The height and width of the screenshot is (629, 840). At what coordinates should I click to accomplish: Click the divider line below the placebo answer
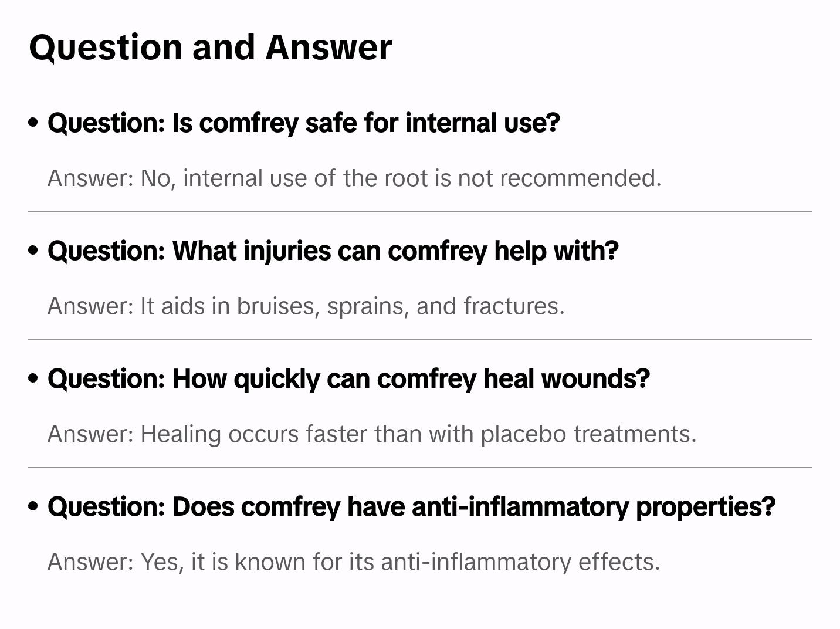tap(420, 468)
